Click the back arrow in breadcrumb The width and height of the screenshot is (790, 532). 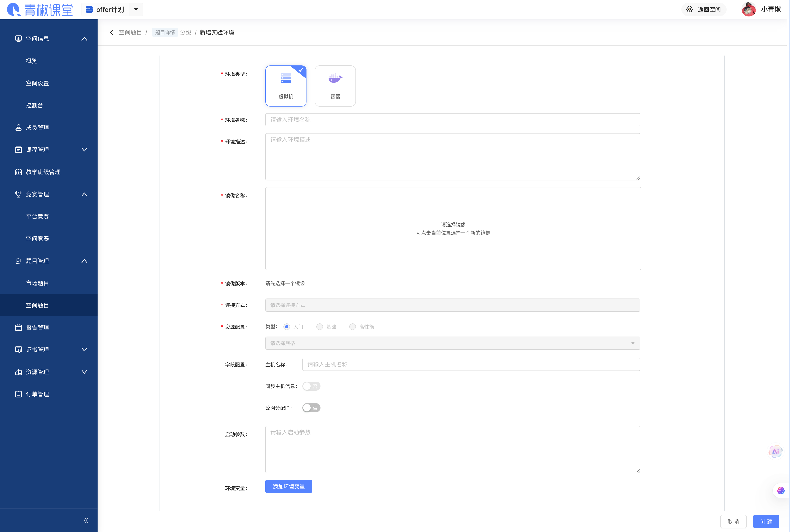(112, 32)
